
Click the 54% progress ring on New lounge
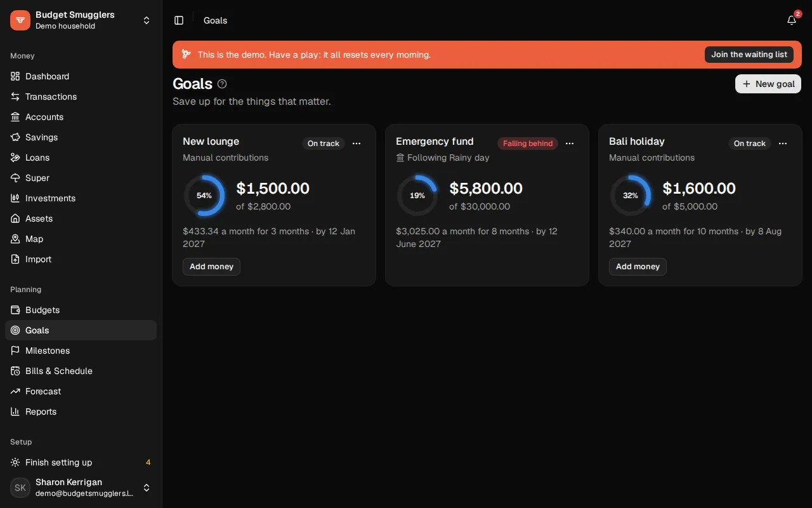[204, 196]
